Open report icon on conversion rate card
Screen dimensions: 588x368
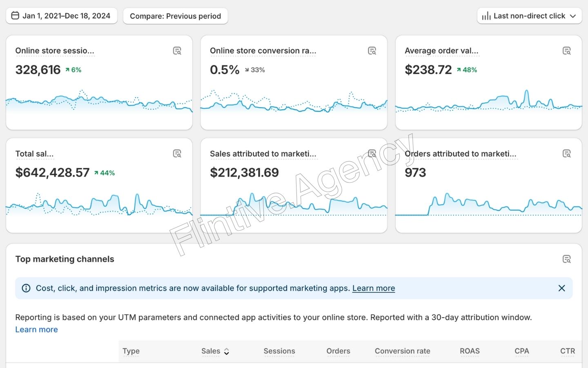pos(372,51)
